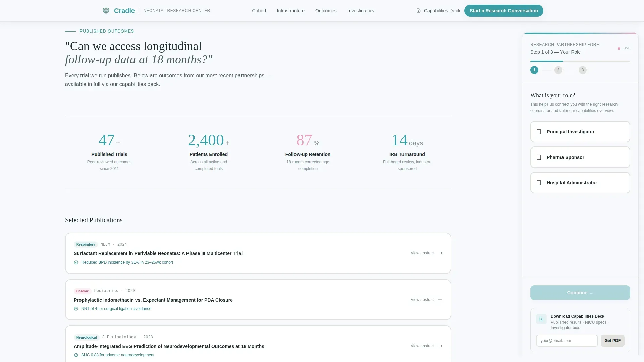644x362 pixels.
Task: Click the 'NEJM · 2024' journal label
Action: pyautogui.click(x=114, y=245)
